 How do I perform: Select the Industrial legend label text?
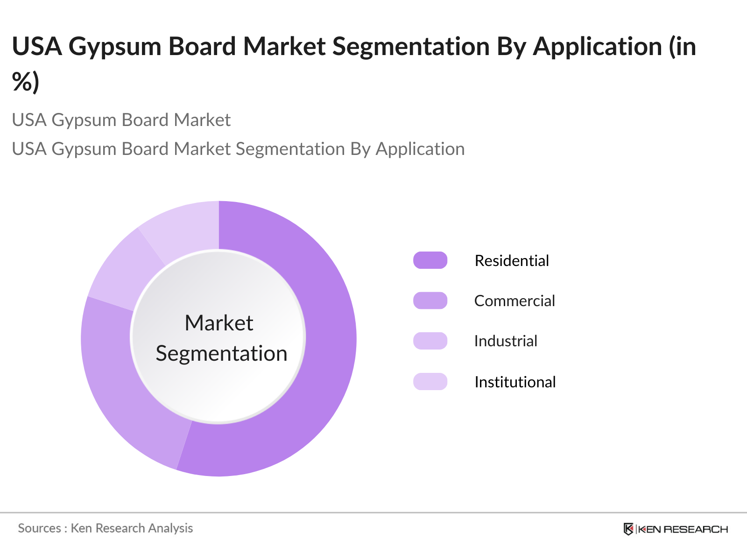pyautogui.click(x=506, y=341)
